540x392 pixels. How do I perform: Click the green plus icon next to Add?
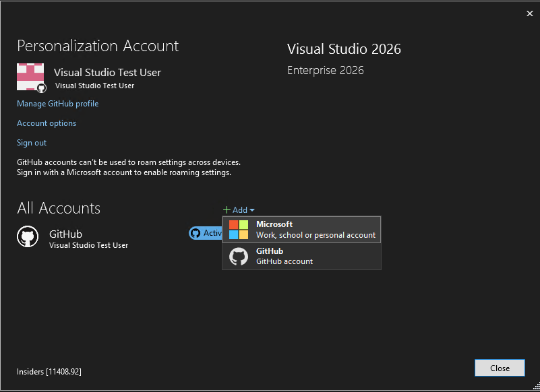click(228, 209)
